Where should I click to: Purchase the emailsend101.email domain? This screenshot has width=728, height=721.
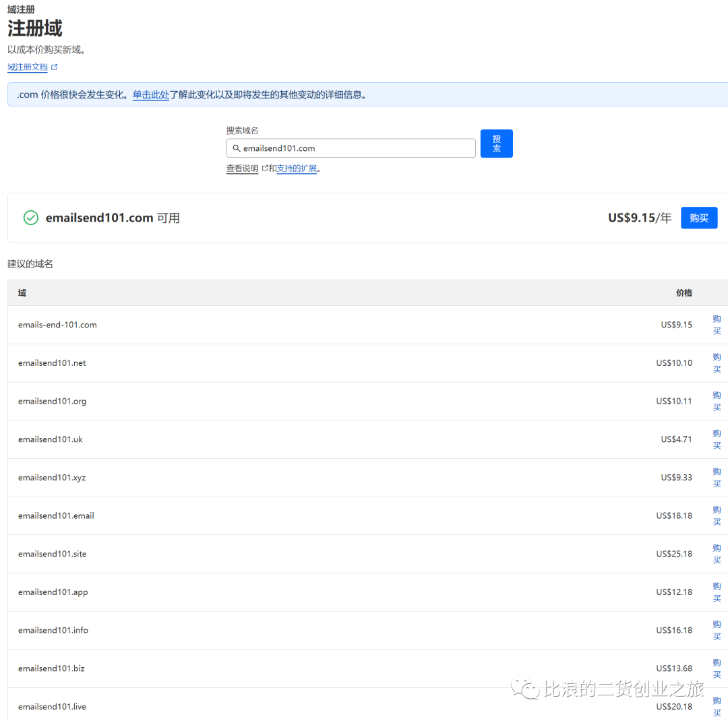[717, 515]
